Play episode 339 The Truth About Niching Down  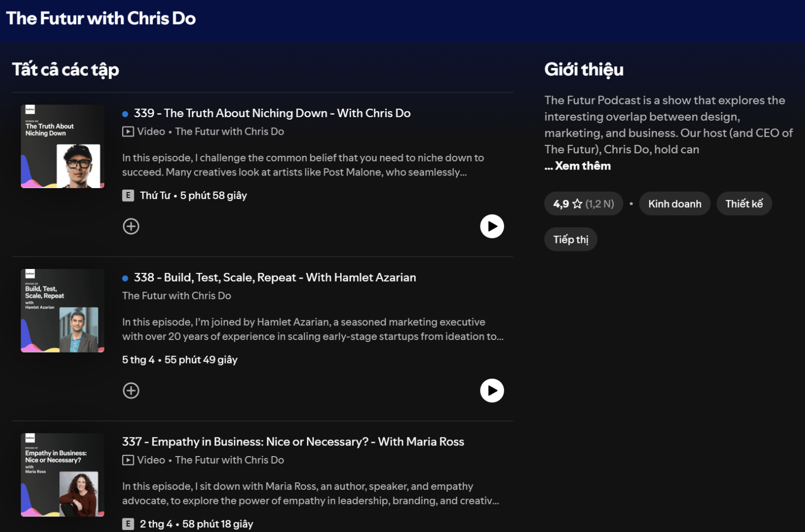coord(492,226)
